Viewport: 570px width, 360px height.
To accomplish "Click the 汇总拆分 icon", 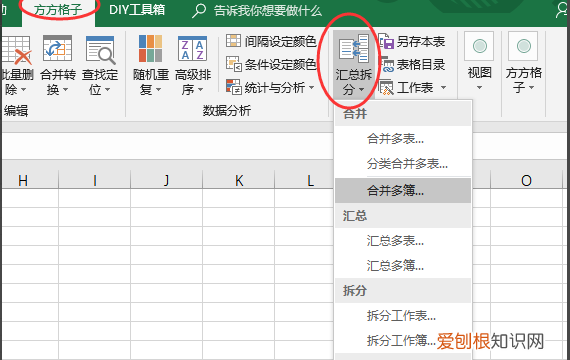I will coord(354,48).
